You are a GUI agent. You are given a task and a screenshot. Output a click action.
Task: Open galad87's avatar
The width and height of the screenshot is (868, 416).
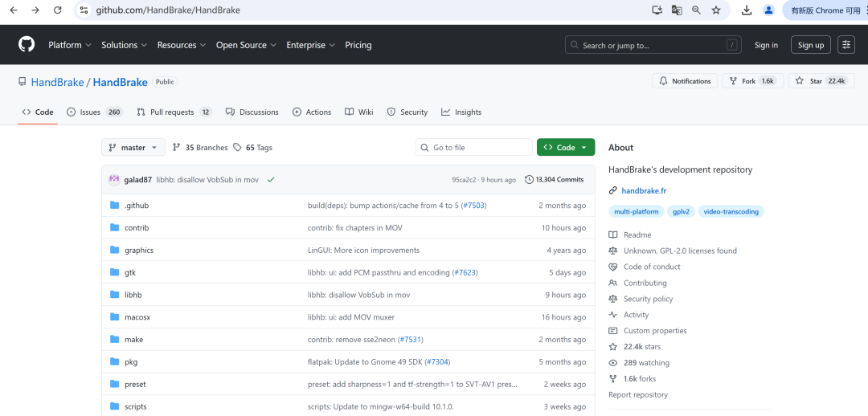(114, 180)
